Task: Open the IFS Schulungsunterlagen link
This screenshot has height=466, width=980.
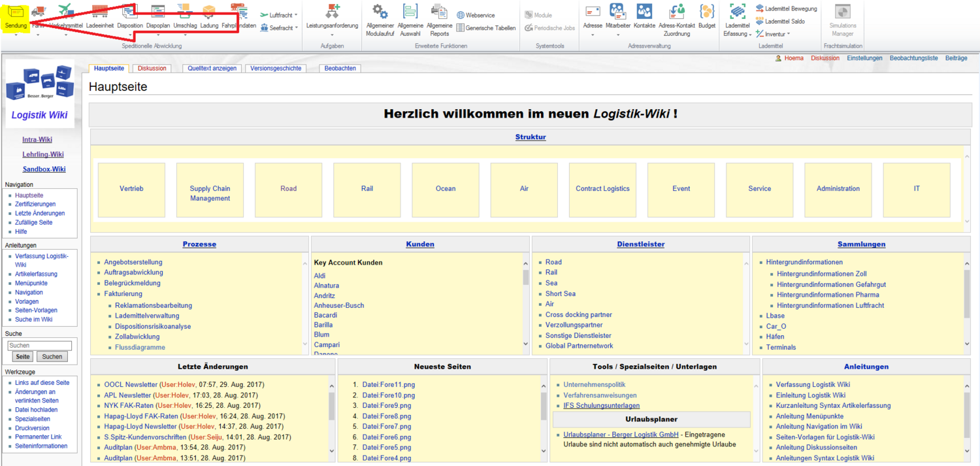Action: pos(602,406)
